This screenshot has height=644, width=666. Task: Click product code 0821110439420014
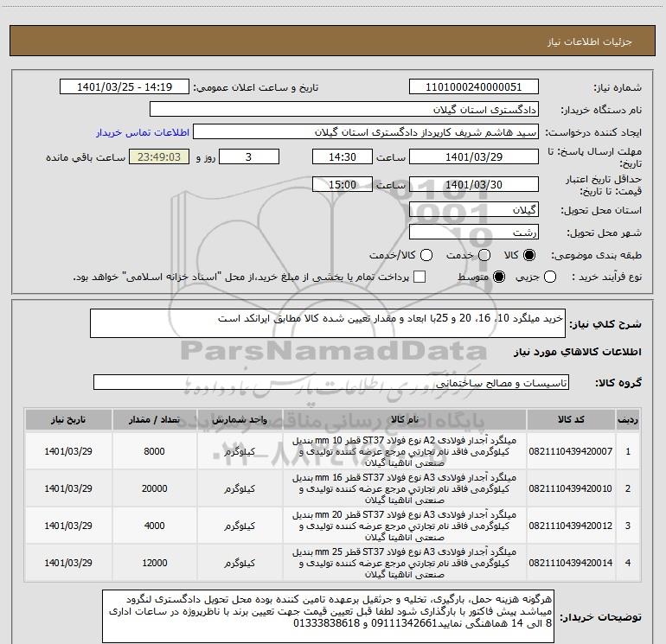[571, 563]
